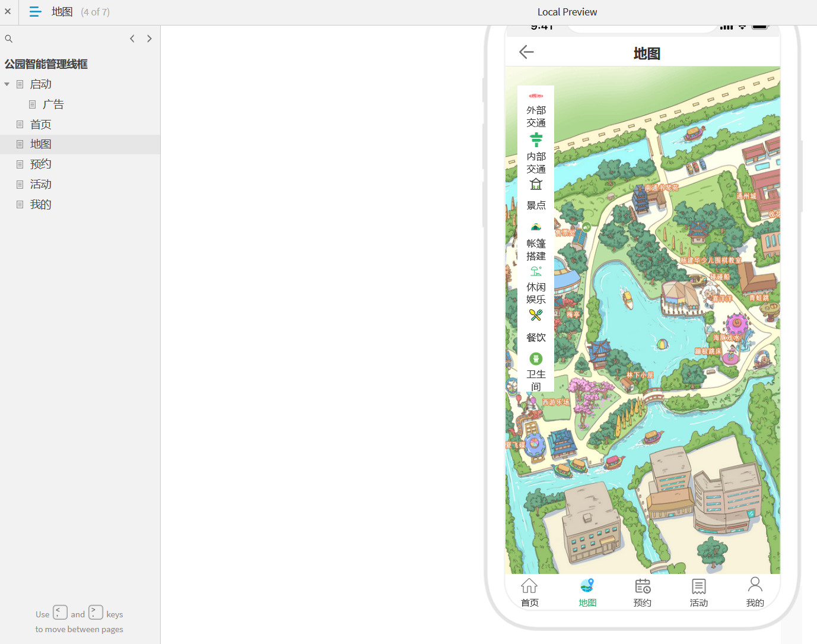Click the 碰碰船 map label

click(720, 277)
